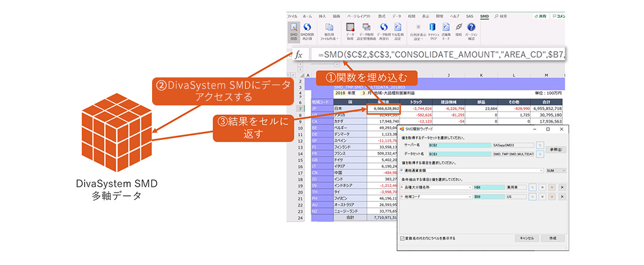Select the SMD ribbon tab
Image resolution: width=644 pixels, height=265 pixels.
point(485,16)
